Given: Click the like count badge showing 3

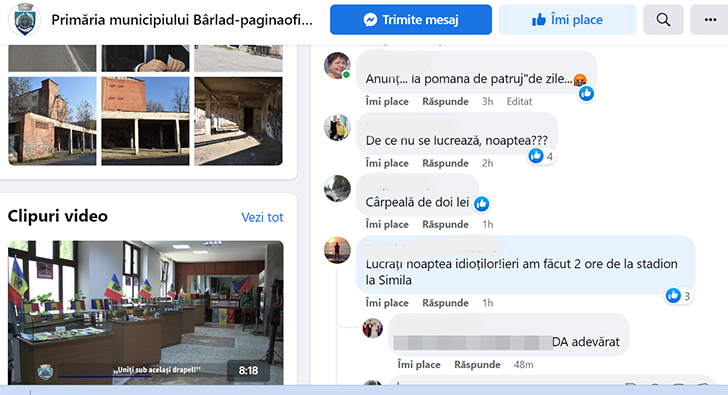Looking at the screenshot, I should [x=679, y=295].
